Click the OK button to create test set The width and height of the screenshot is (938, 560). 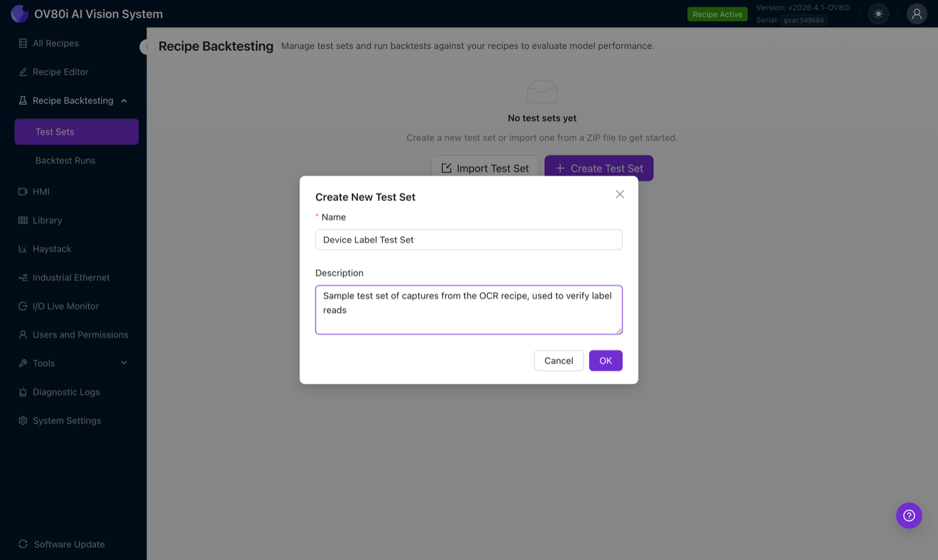(605, 360)
